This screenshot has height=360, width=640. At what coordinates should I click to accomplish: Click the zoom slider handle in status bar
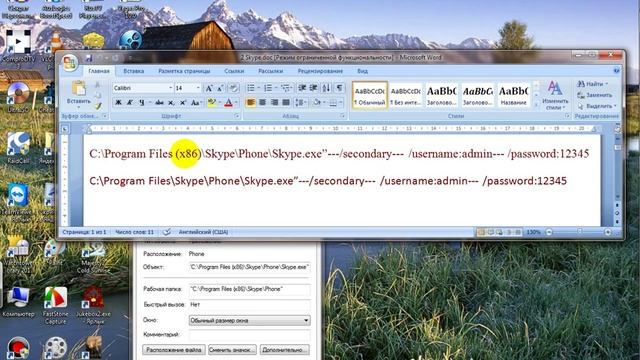(579, 232)
